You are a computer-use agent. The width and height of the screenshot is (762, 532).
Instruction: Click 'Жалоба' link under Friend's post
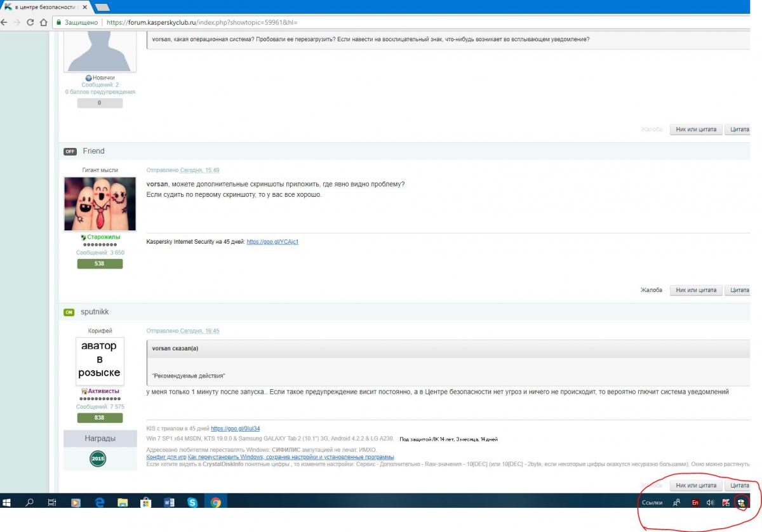[652, 290]
